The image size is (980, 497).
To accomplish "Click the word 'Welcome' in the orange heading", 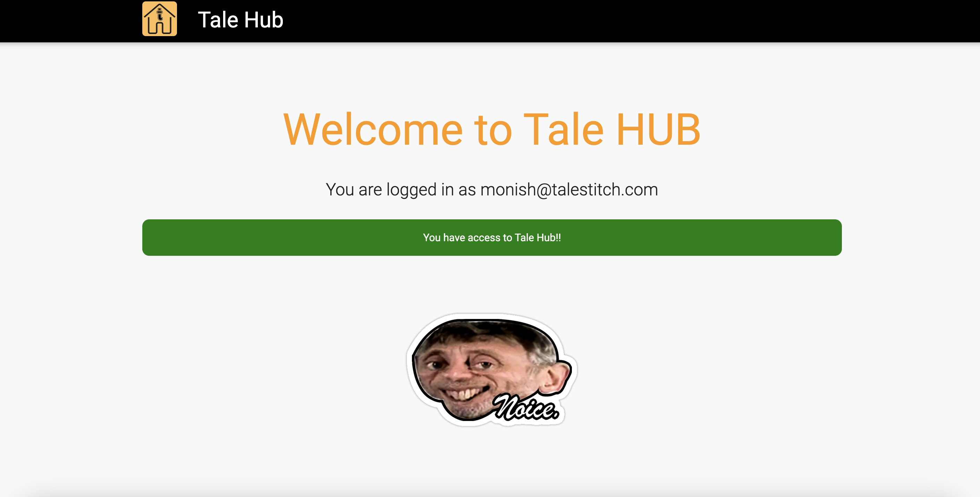I will tap(373, 129).
